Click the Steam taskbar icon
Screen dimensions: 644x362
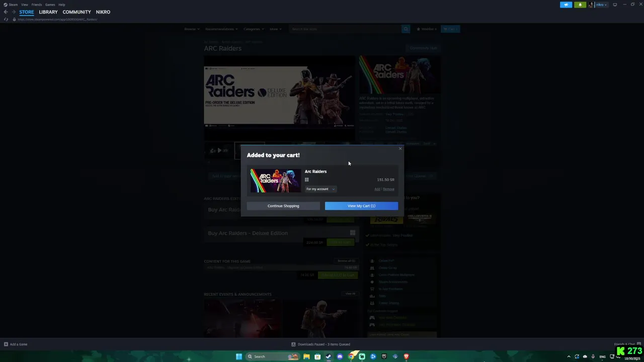[329, 356]
